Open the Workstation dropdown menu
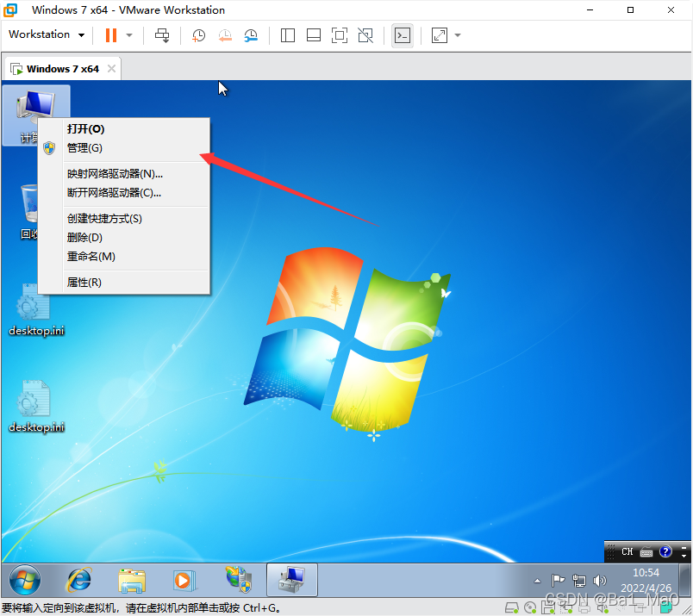This screenshot has width=693, height=616. pos(47,34)
